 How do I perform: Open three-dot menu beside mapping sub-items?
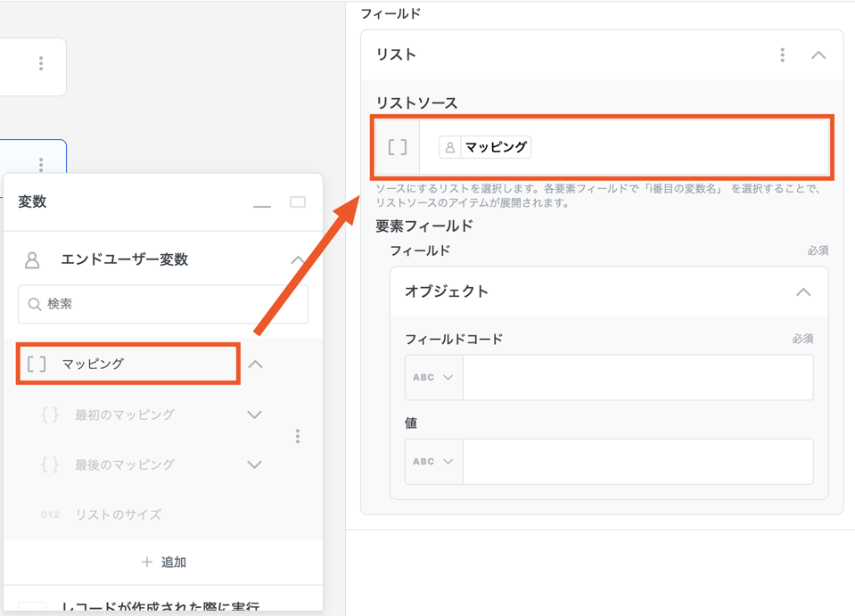(298, 436)
